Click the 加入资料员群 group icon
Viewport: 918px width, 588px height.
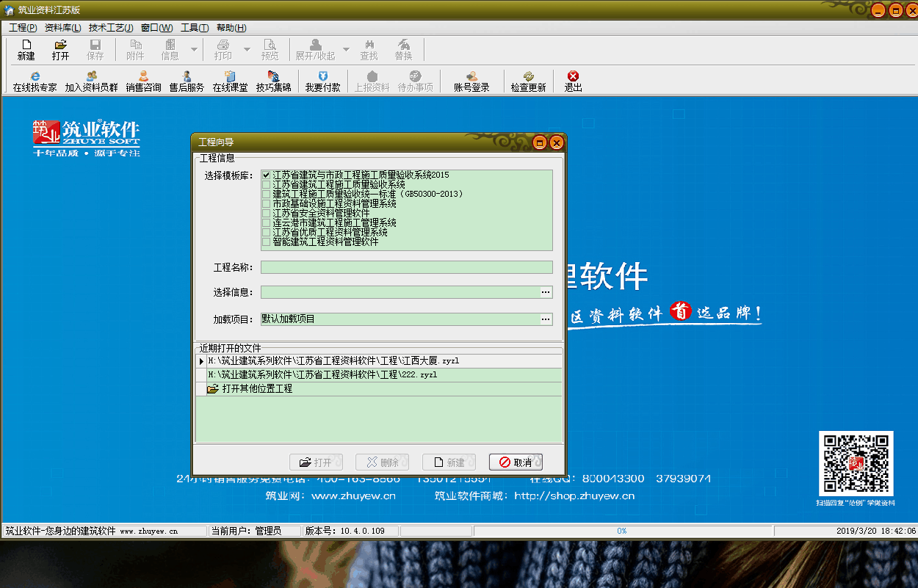(91, 81)
